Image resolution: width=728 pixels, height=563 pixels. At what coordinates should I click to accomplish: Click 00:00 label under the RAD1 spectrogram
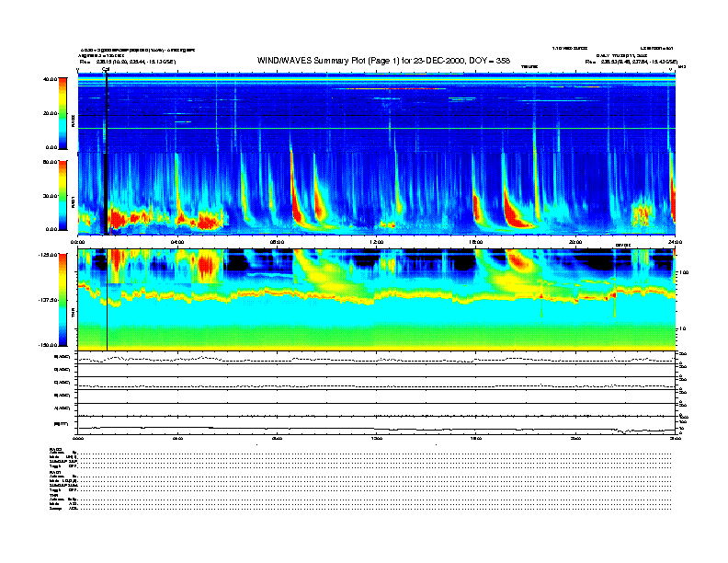(x=77, y=242)
